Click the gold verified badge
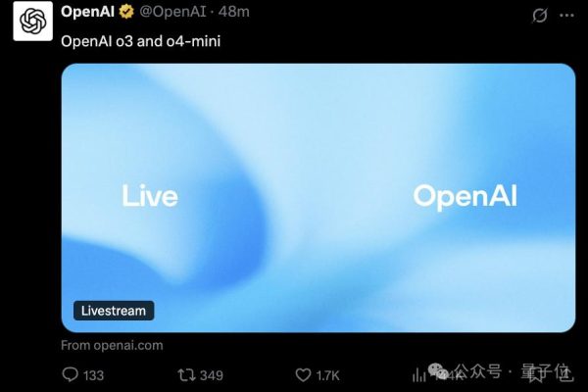 point(126,12)
